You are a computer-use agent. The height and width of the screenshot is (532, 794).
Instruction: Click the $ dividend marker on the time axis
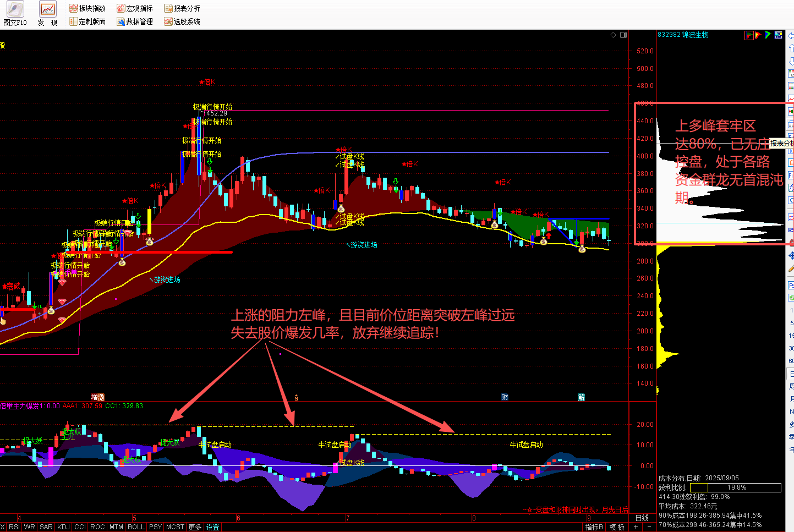point(297,397)
